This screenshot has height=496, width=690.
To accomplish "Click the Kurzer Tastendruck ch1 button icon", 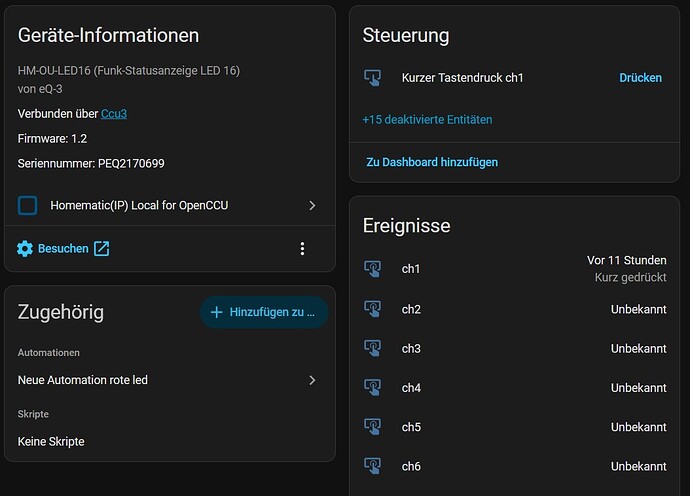I will 373,78.
